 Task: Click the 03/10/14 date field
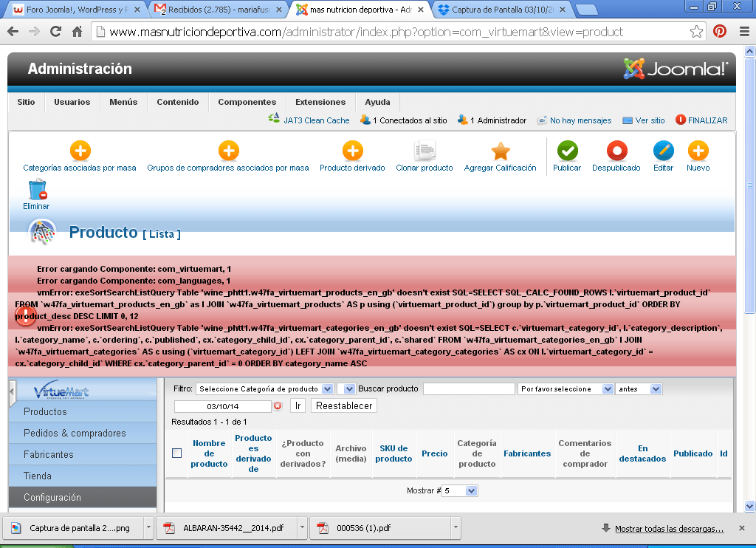point(223,406)
